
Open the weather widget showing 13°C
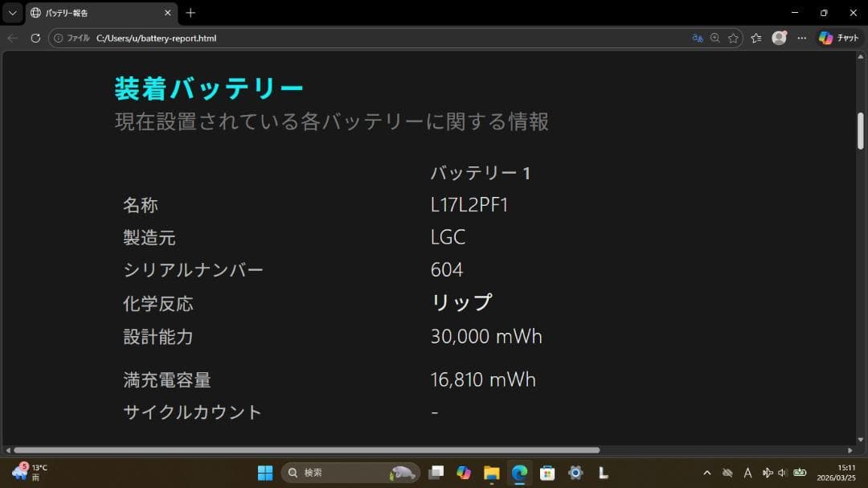(30, 472)
